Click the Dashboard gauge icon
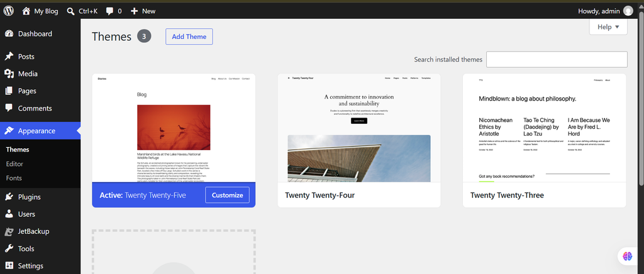644x274 pixels. click(9, 34)
